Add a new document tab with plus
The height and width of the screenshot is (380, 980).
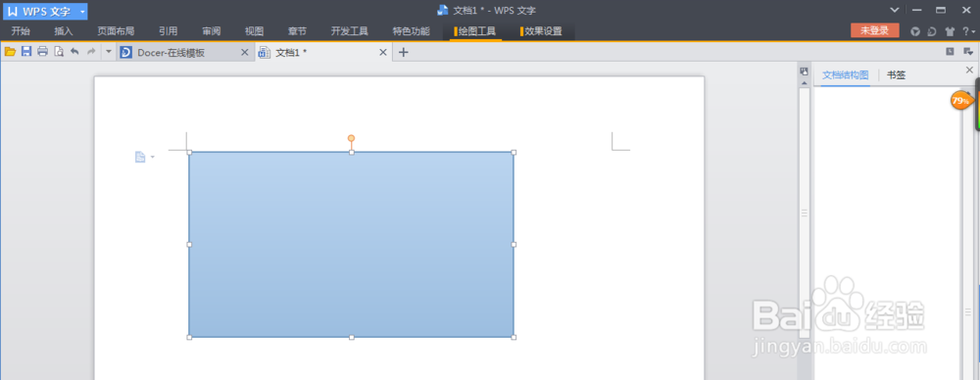point(404,53)
